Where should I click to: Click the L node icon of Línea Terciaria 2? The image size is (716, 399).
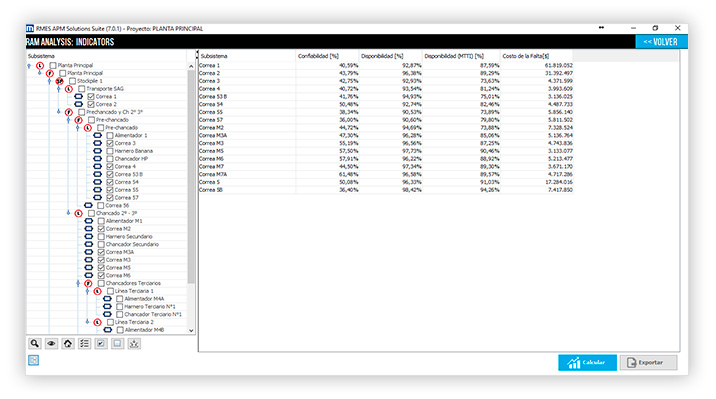(97, 322)
